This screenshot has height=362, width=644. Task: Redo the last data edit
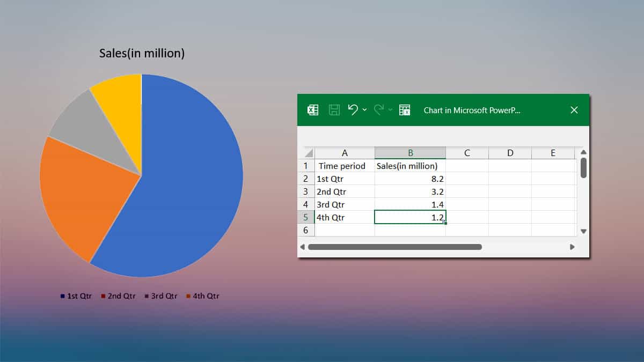[380, 110]
